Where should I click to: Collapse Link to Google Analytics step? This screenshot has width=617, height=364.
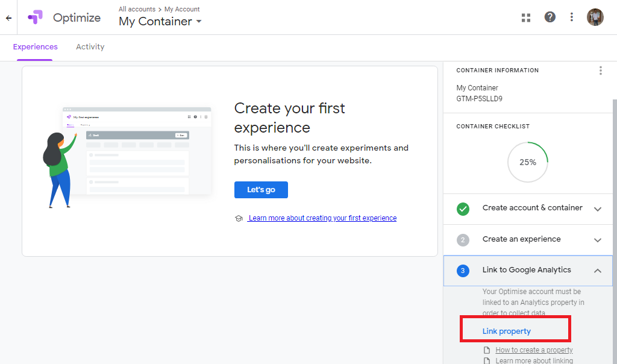597,271
